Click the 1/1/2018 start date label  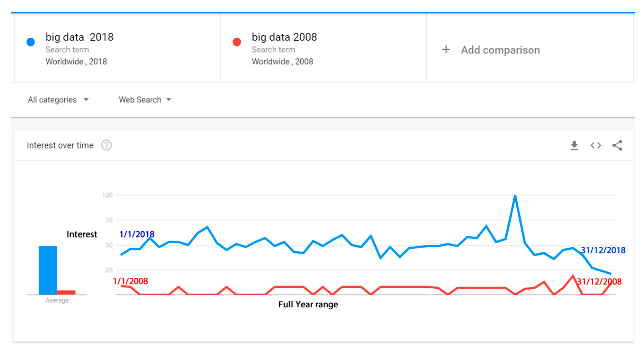tap(137, 234)
